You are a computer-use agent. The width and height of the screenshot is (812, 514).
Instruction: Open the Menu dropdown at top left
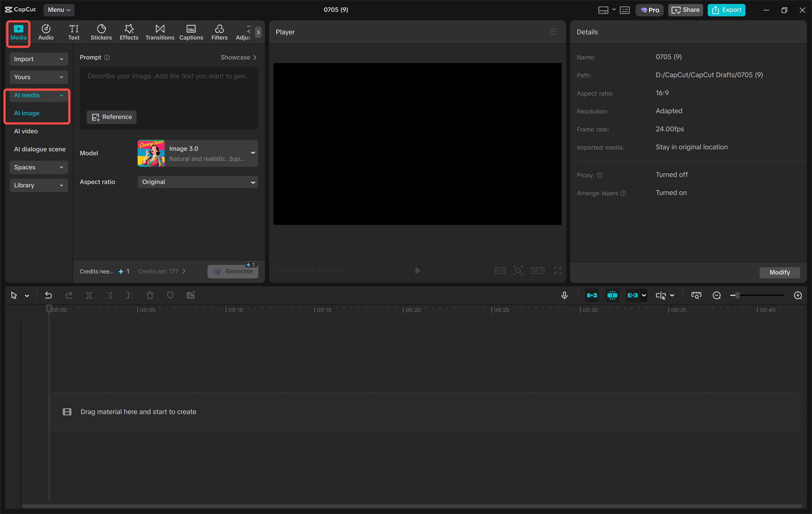59,10
